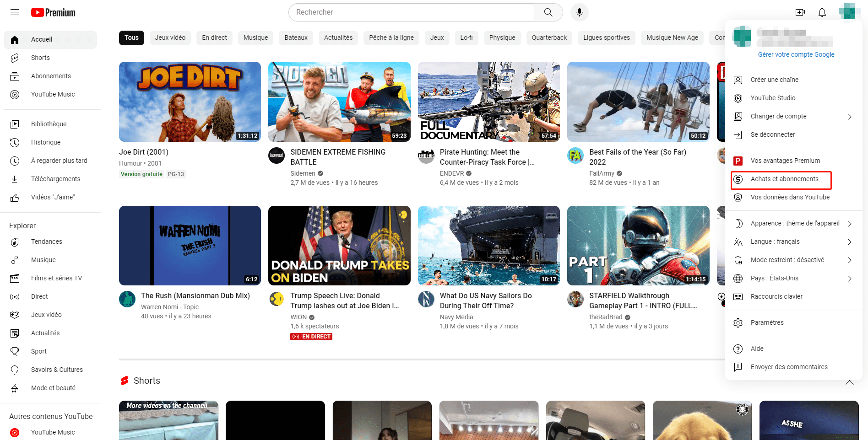Screen dimensions: 868x440
Task: Open the Create video icon
Action: point(800,12)
